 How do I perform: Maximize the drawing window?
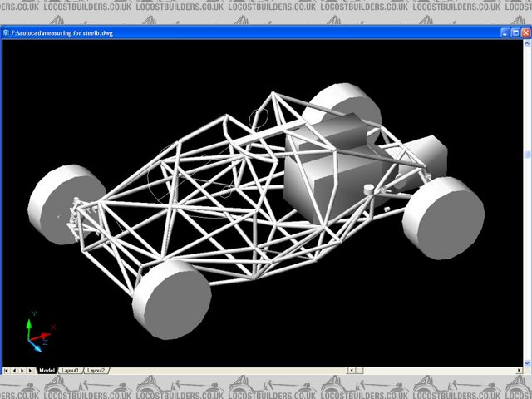[x=515, y=33]
